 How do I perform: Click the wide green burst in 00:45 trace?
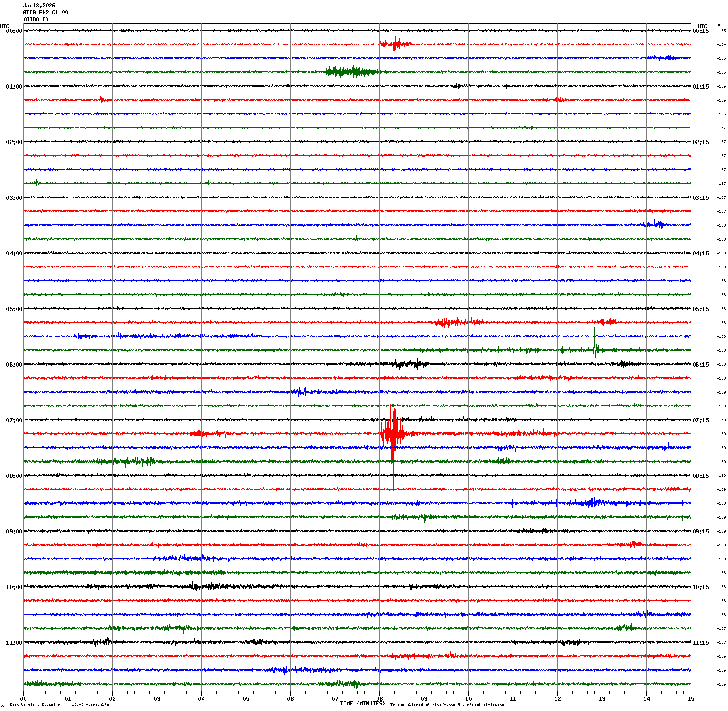[x=352, y=72]
